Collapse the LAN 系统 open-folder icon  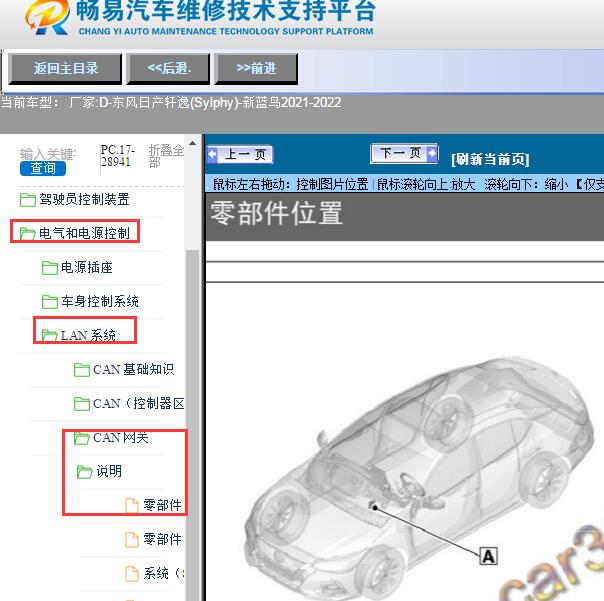point(50,335)
